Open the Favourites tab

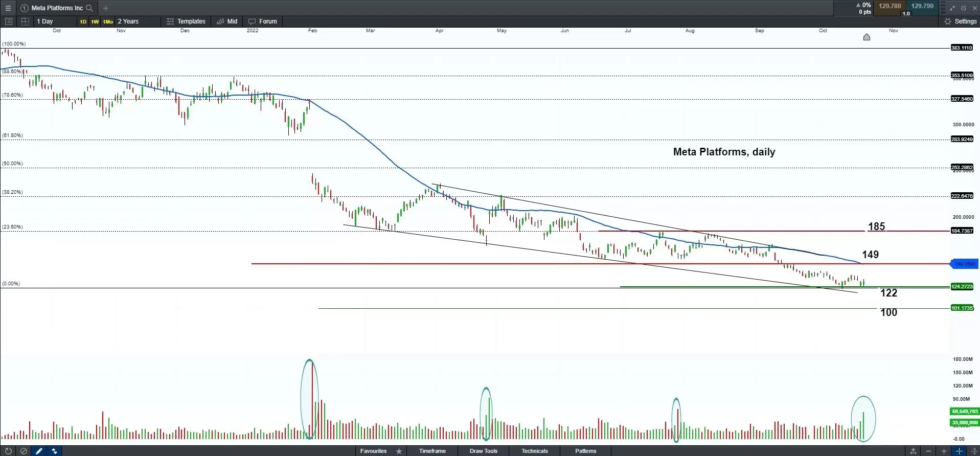[373, 451]
